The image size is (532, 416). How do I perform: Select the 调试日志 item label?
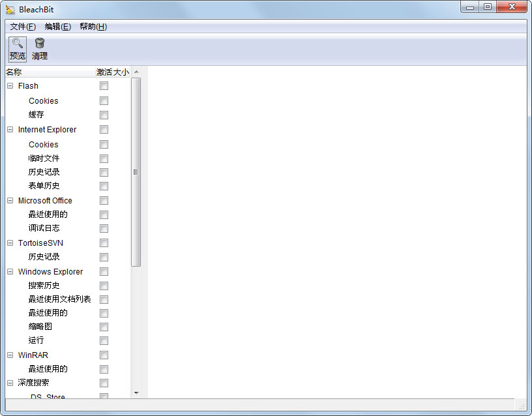(44, 228)
